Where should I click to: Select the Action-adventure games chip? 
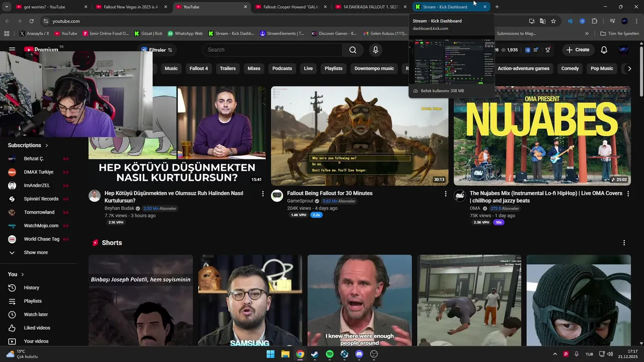(x=524, y=68)
